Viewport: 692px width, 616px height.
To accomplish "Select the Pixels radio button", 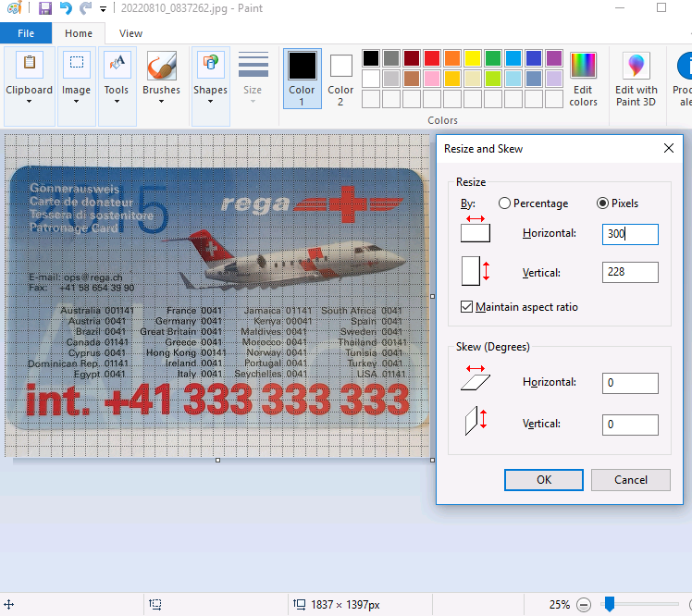I will tap(602, 203).
